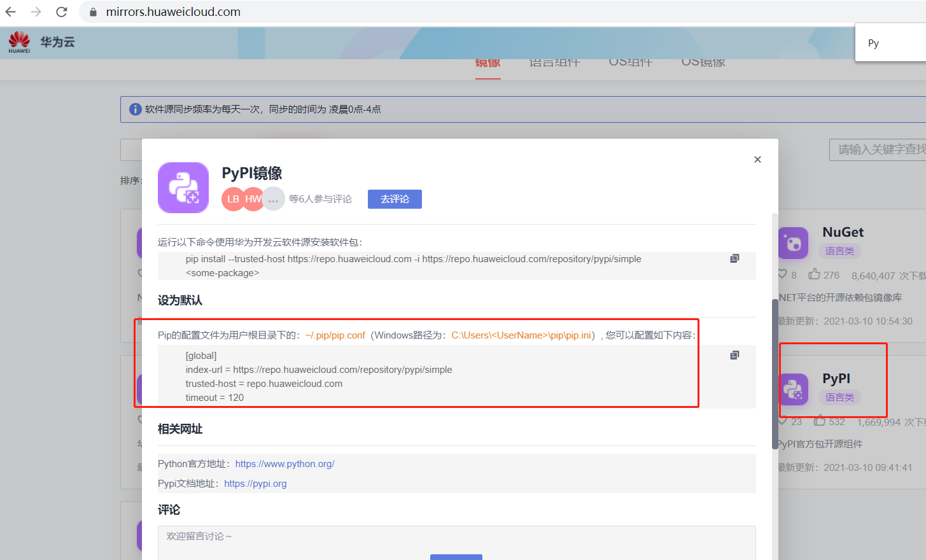Image resolution: width=926 pixels, height=560 pixels.
Task: Click the lock icon in the address bar
Action: click(93, 12)
